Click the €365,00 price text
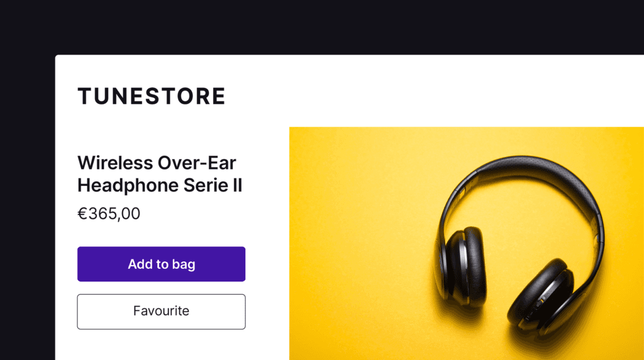 [109, 214]
